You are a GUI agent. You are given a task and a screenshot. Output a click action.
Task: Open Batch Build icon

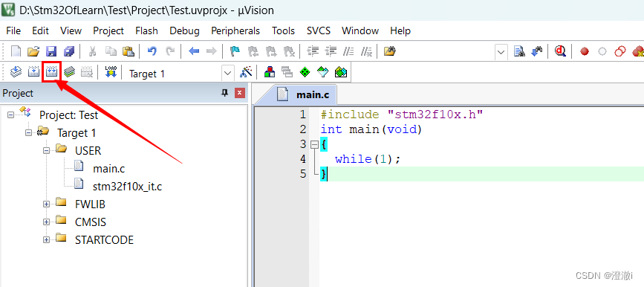tap(69, 72)
